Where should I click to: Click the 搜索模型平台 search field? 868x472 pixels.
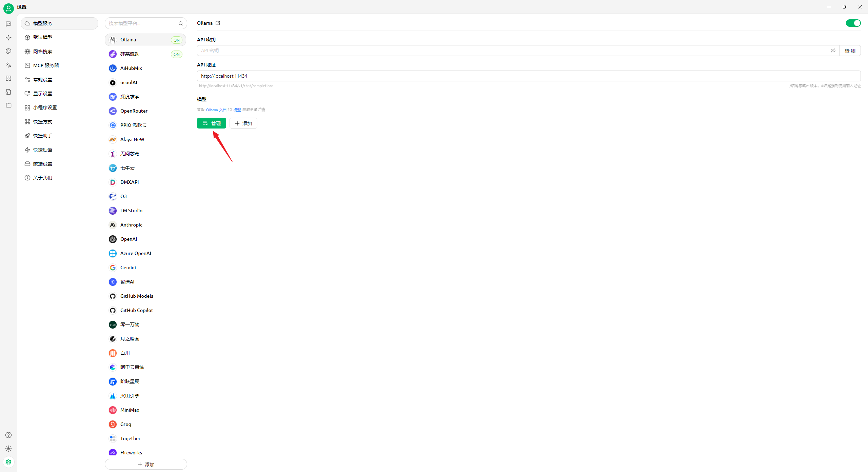142,23
